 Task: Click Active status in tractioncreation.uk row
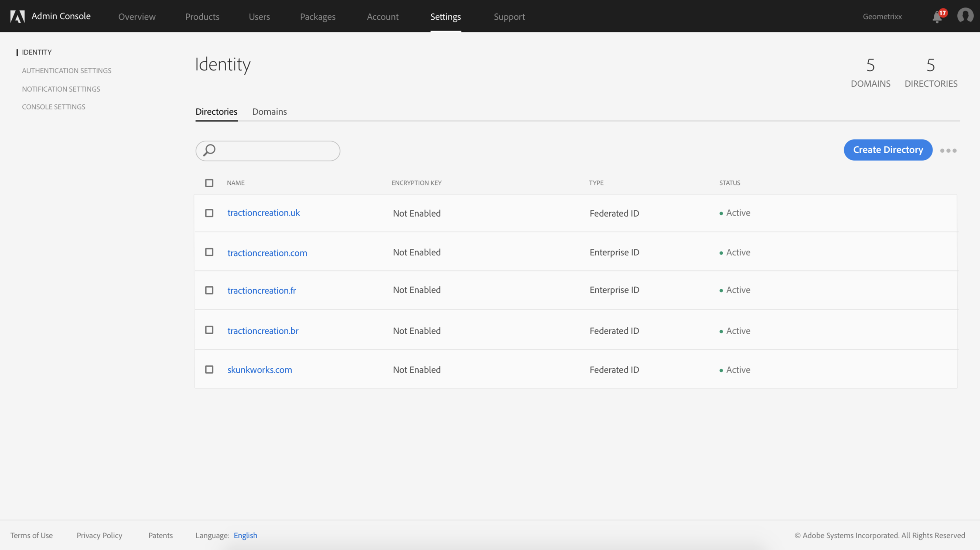tap(735, 213)
